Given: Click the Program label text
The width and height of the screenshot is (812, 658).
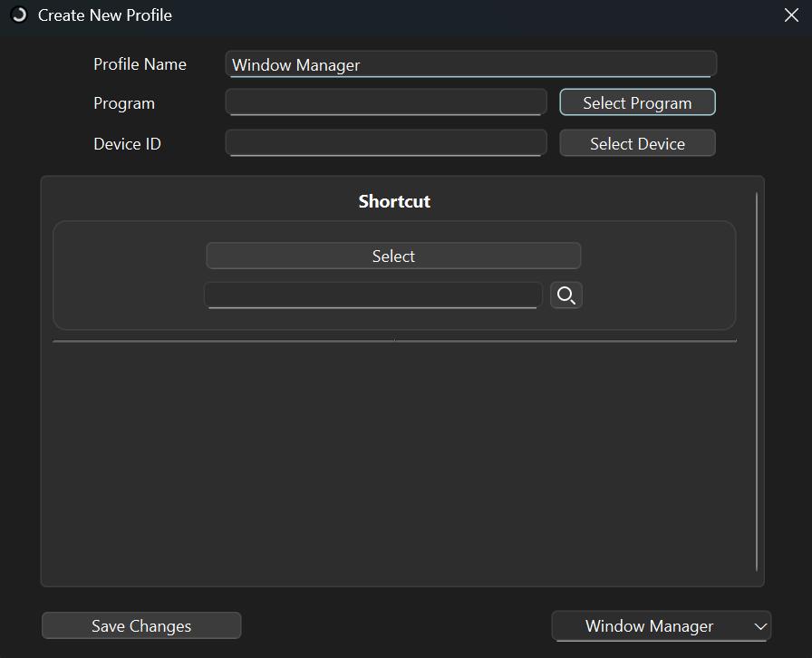Looking at the screenshot, I should click(124, 103).
